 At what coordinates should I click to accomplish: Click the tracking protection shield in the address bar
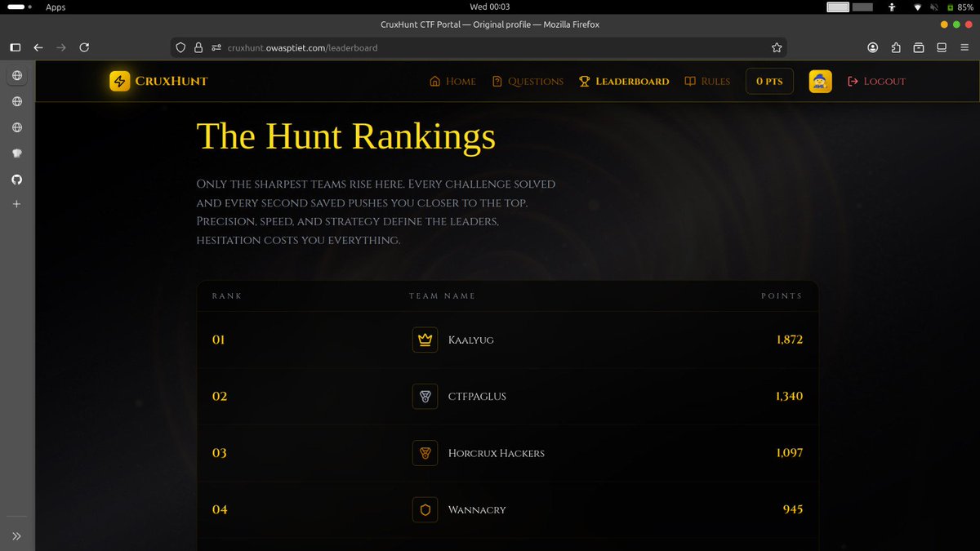coord(181,47)
